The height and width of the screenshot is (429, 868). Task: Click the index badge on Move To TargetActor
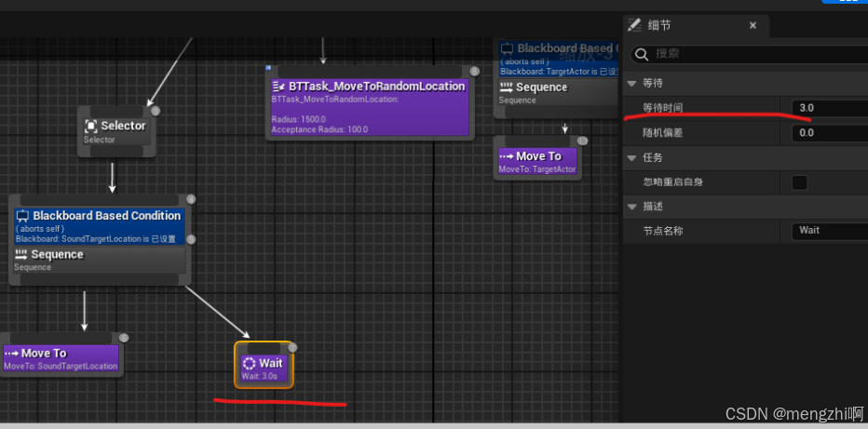(582, 141)
